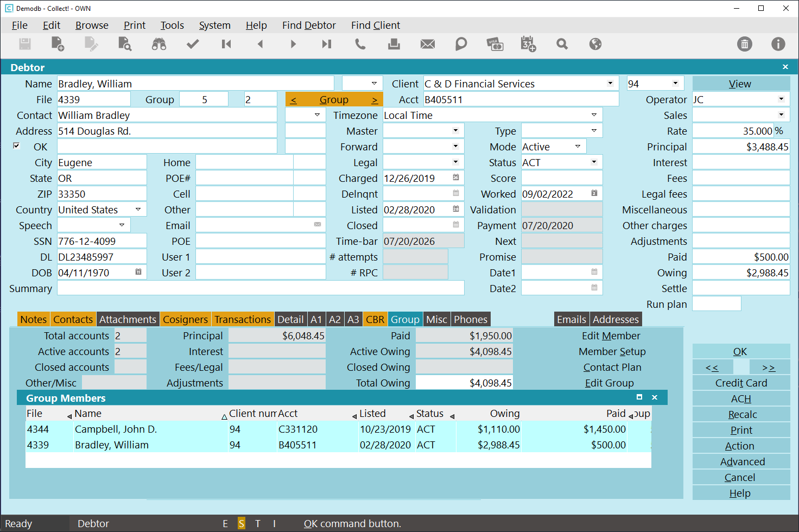Click the Settle amount field
Viewport: 799px width, 532px height.
741,288
